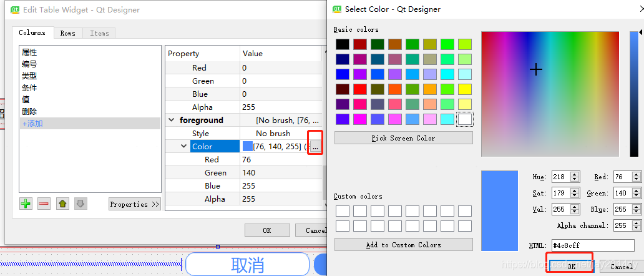This screenshot has height=276, width=644.
Task: Select the 类型 column item
Action: [90, 76]
